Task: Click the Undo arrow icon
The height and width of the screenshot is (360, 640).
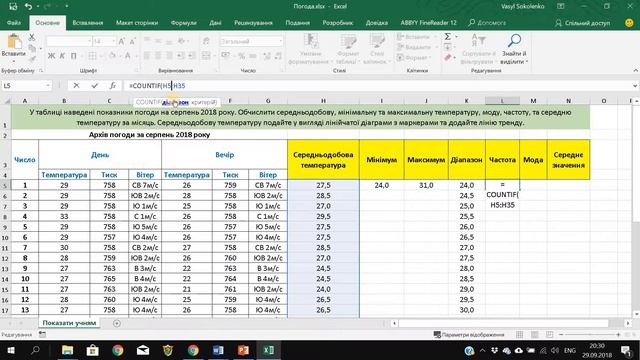Action: point(28,6)
